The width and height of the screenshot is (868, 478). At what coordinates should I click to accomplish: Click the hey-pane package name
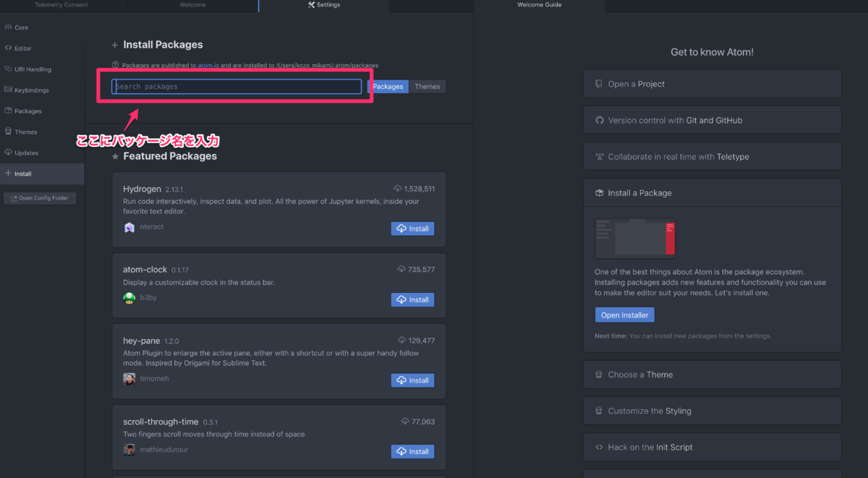click(x=142, y=340)
